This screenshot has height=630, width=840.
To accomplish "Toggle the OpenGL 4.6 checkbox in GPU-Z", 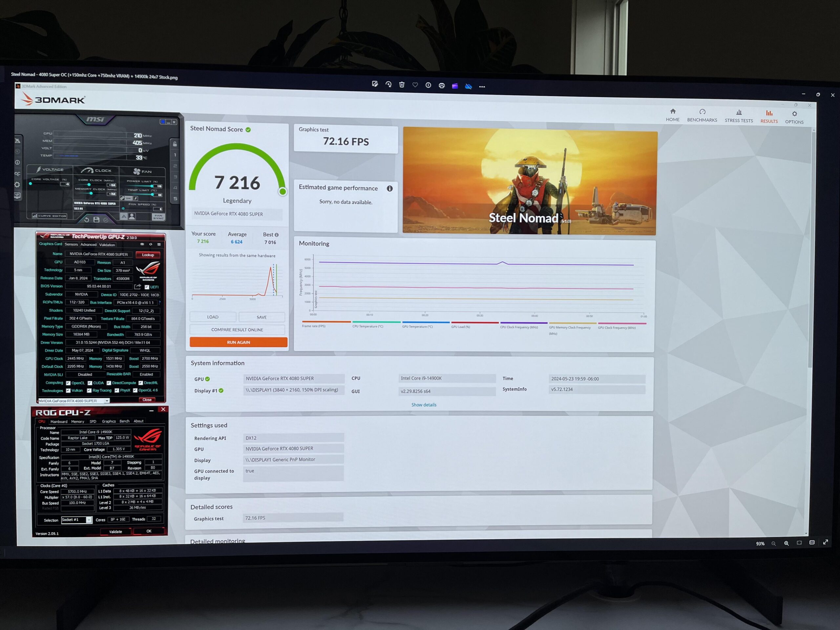I will click(x=135, y=390).
